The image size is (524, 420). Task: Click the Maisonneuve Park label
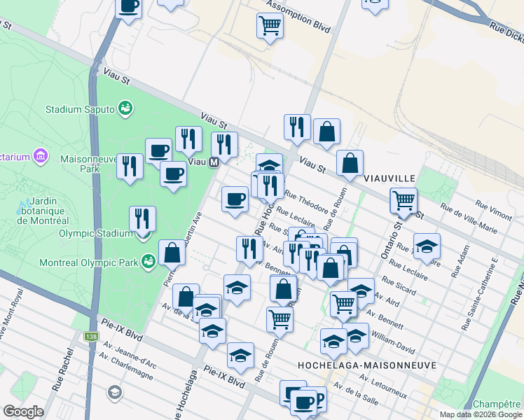tap(89, 164)
